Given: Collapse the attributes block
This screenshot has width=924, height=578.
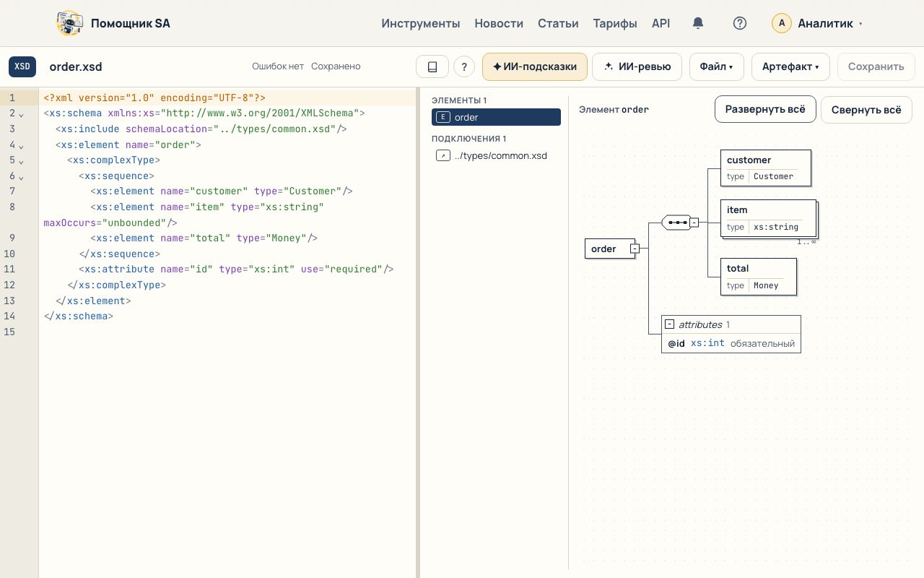Looking at the screenshot, I should (669, 324).
